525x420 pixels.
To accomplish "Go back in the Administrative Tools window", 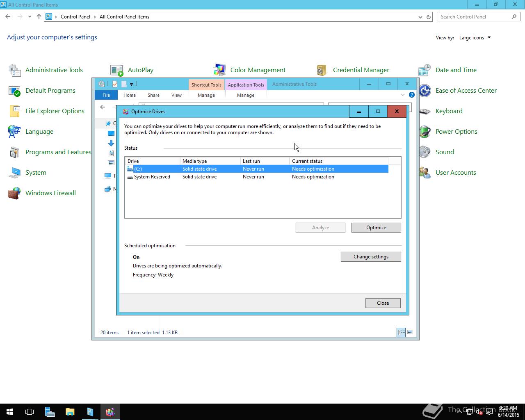I will (103, 107).
